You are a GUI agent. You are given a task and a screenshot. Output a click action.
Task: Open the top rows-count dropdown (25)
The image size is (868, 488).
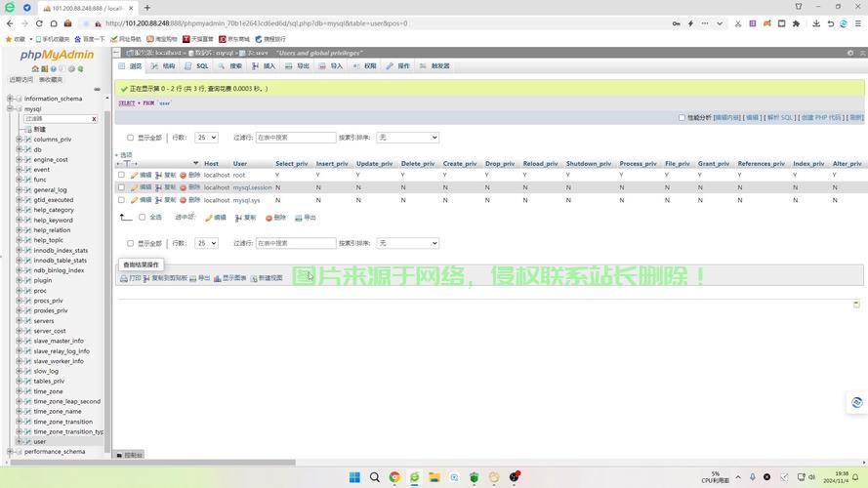coord(206,138)
